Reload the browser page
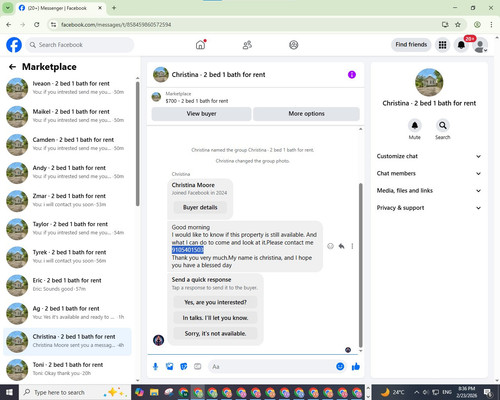Screen dimensions: 500x400 [37, 25]
